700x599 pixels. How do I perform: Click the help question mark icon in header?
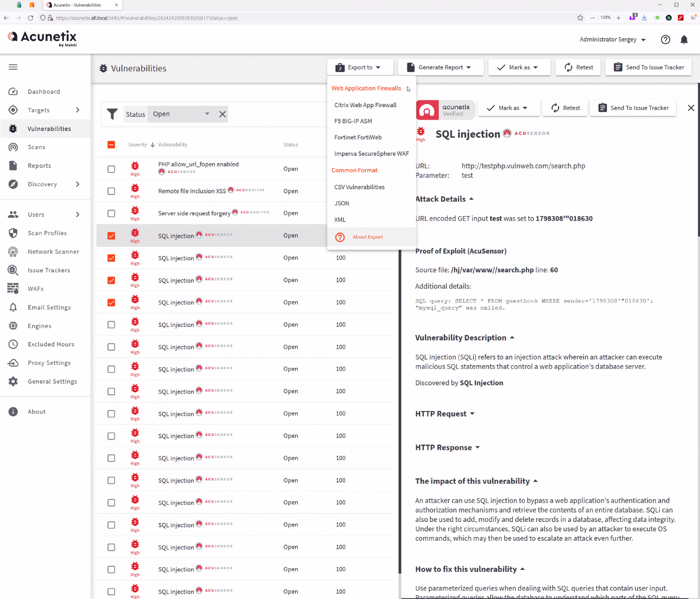665,40
